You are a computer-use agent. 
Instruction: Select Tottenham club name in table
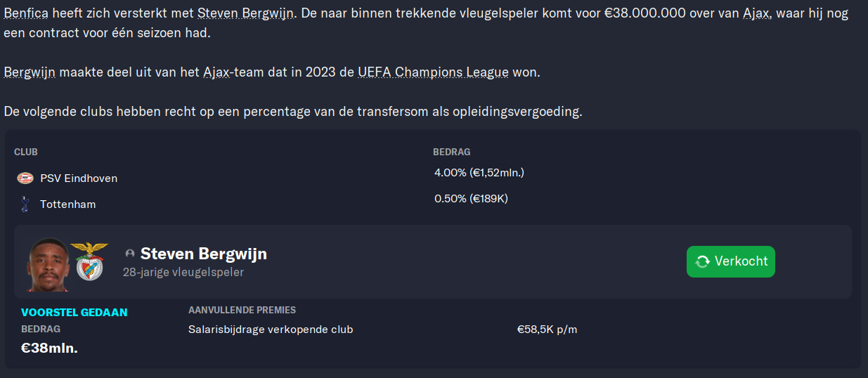tap(67, 204)
